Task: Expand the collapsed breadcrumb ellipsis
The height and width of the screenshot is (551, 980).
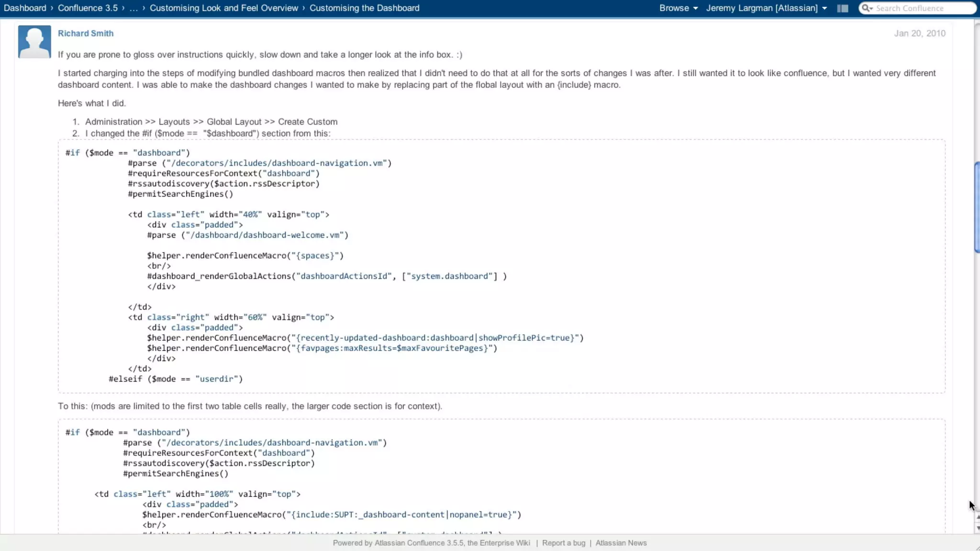Action: [x=134, y=8]
